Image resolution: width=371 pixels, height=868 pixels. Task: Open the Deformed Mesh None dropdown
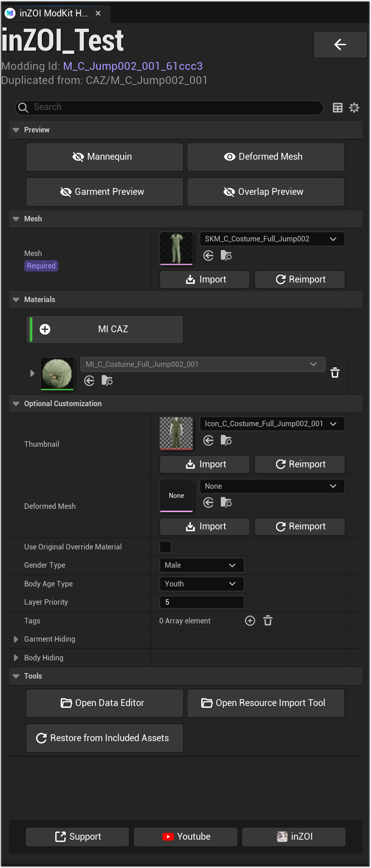pyautogui.click(x=272, y=486)
